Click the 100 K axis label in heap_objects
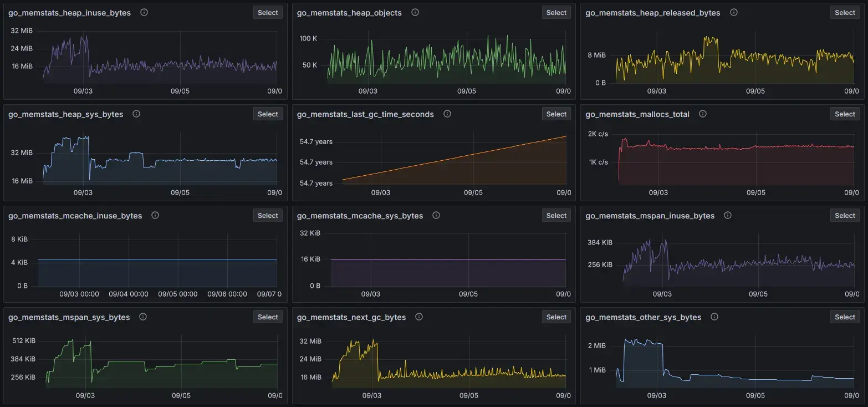868x407 pixels. pos(308,38)
